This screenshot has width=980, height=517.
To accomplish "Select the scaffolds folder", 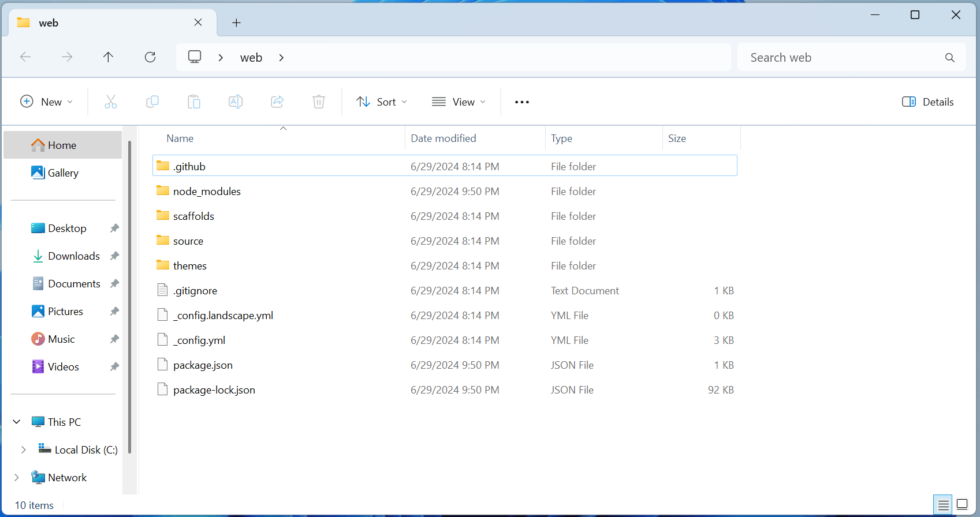I will pos(445,216).
